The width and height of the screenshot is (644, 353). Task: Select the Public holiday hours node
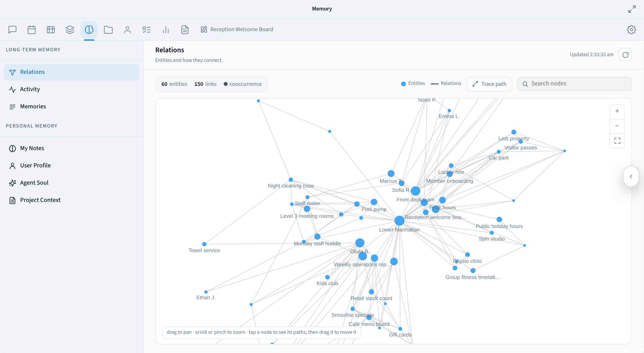tap(499, 220)
